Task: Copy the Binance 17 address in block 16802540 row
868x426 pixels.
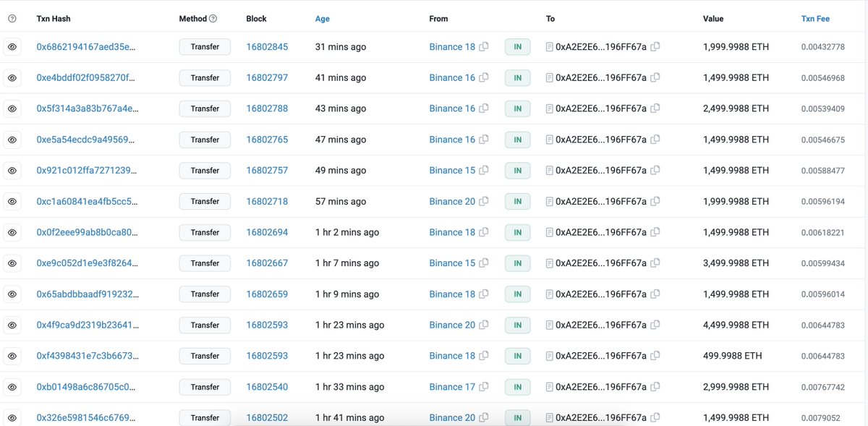Action: tap(484, 387)
